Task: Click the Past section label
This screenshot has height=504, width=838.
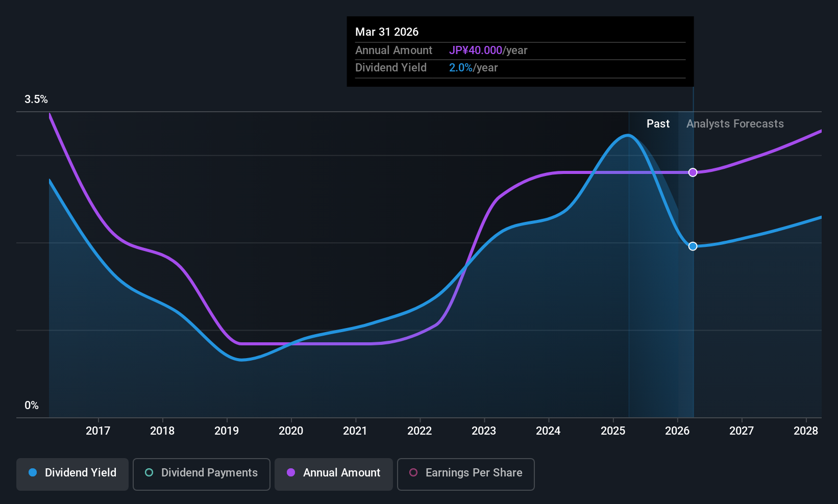Action: (658, 124)
